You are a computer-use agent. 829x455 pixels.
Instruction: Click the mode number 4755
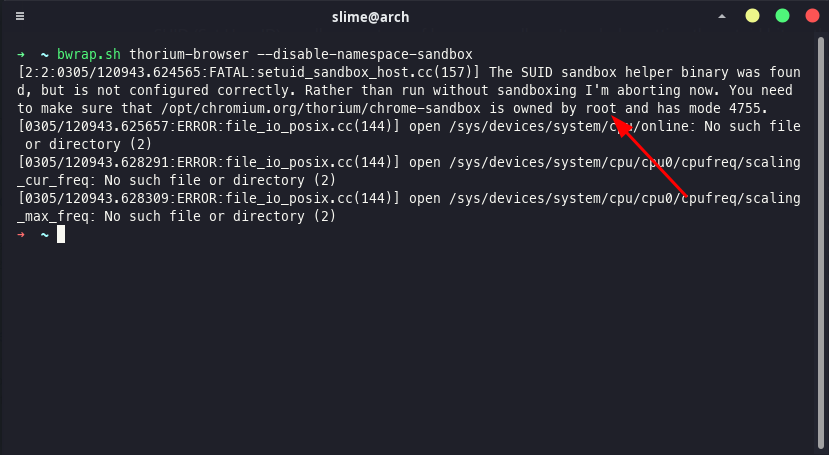tap(748, 108)
